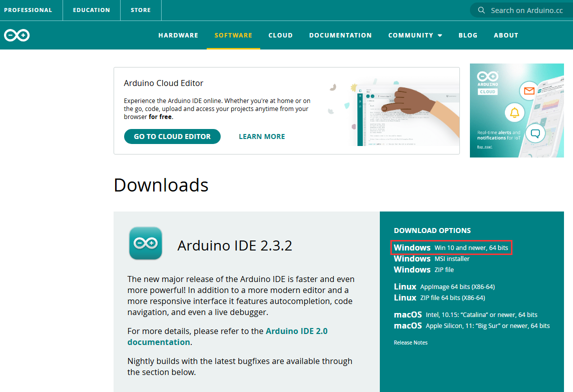Open the Release Notes link
573x392 pixels.
(411, 342)
